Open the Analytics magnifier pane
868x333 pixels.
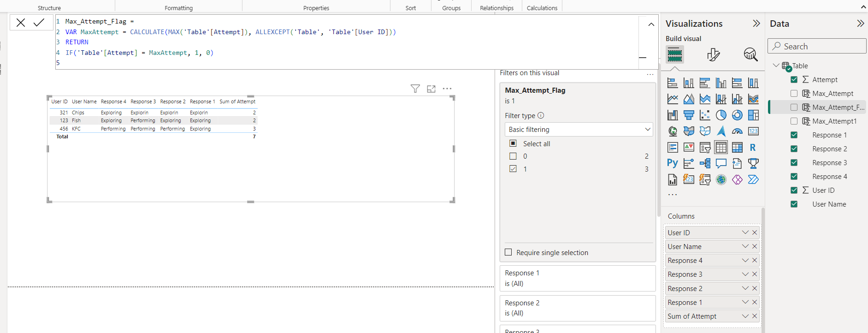click(750, 54)
